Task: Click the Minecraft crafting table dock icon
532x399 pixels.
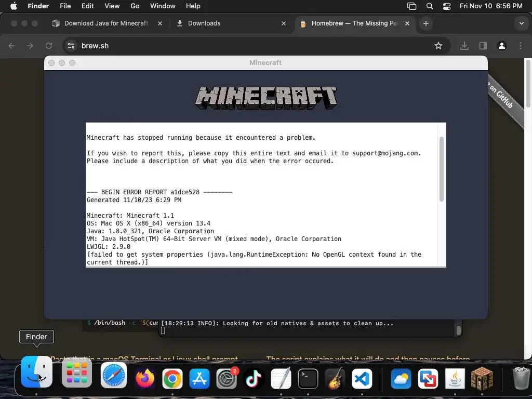Action: pos(482,378)
